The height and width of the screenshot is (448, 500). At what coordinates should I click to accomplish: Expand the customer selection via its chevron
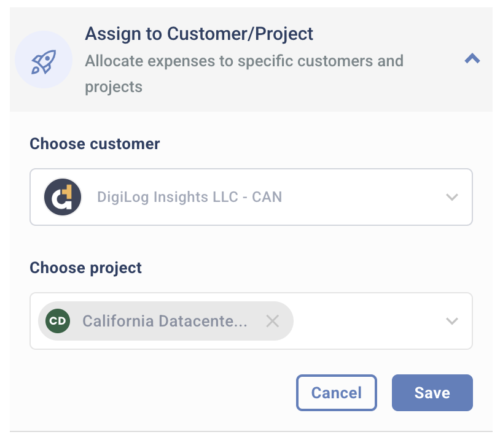pyautogui.click(x=452, y=197)
